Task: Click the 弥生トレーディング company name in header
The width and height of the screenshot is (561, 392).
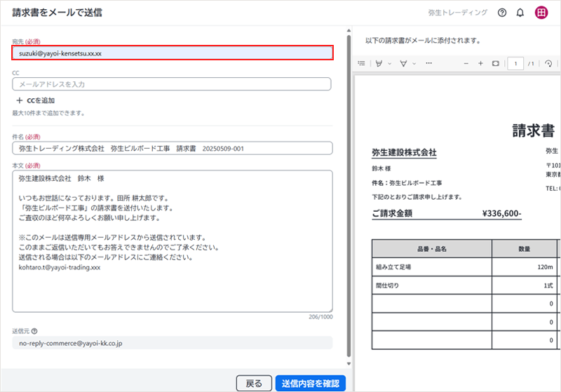Action: pyautogui.click(x=458, y=13)
